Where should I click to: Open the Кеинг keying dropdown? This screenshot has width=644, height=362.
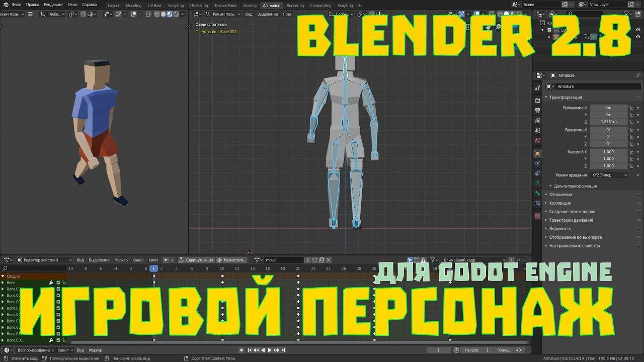coord(64,350)
